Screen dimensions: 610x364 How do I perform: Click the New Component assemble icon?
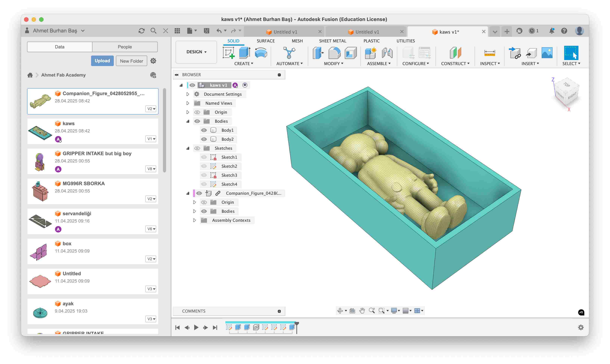371,53
